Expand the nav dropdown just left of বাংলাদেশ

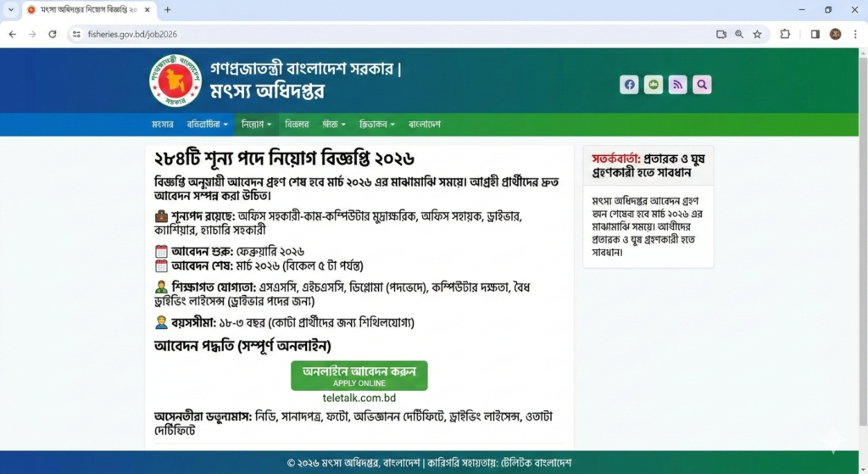pos(377,125)
